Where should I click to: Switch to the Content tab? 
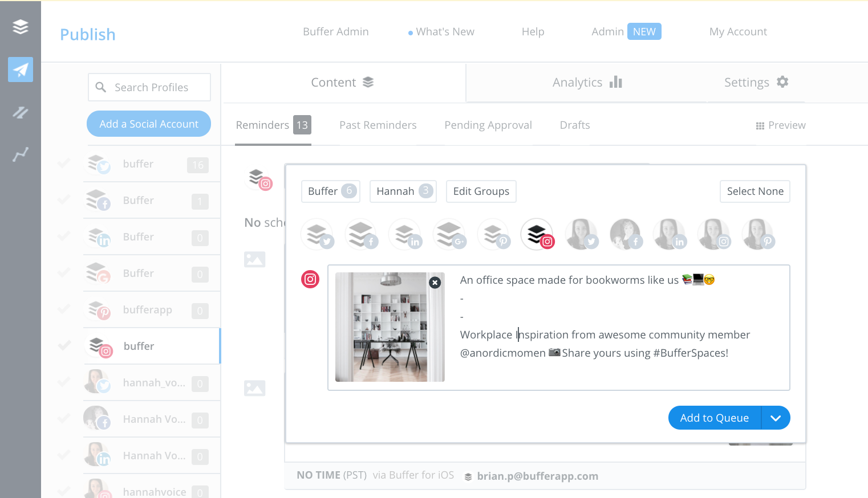click(x=343, y=82)
